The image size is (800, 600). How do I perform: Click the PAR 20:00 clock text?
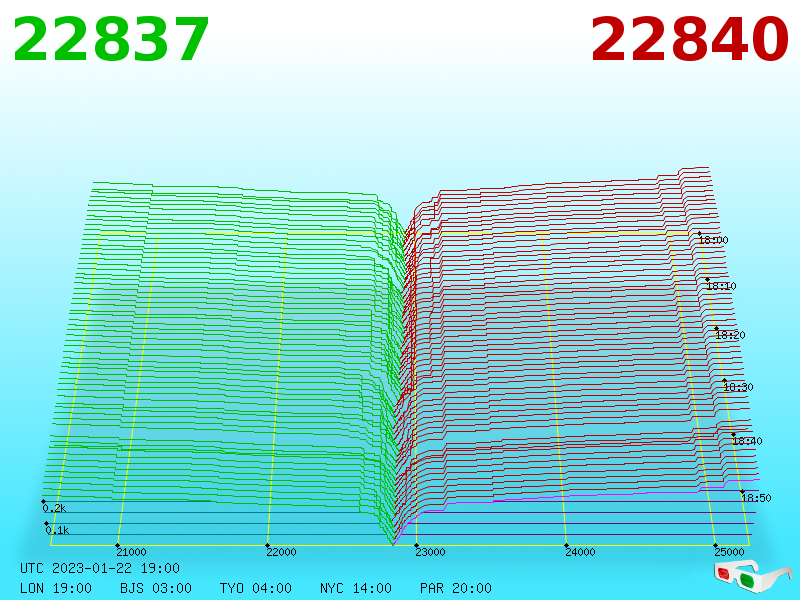pos(456,588)
